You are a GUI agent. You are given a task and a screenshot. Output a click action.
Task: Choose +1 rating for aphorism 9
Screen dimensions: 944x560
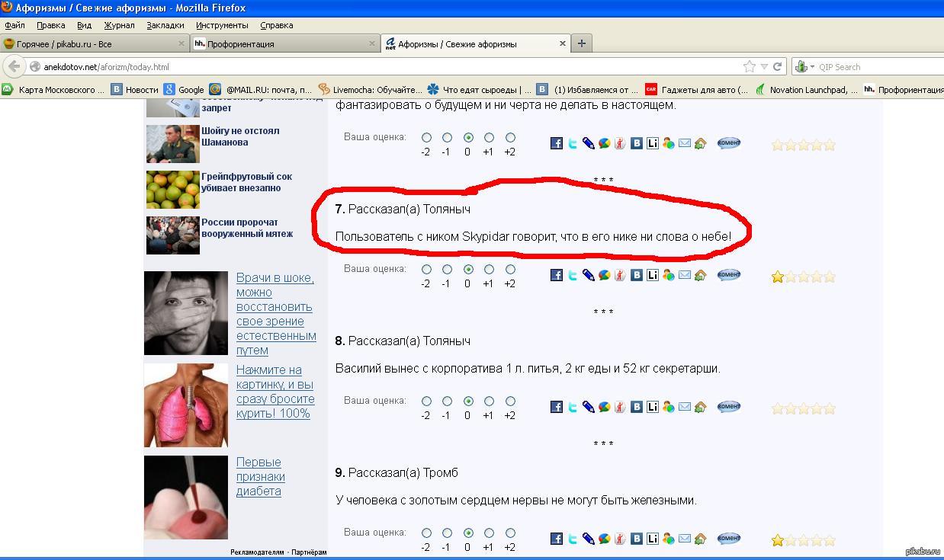pyautogui.click(x=489, y=533)
